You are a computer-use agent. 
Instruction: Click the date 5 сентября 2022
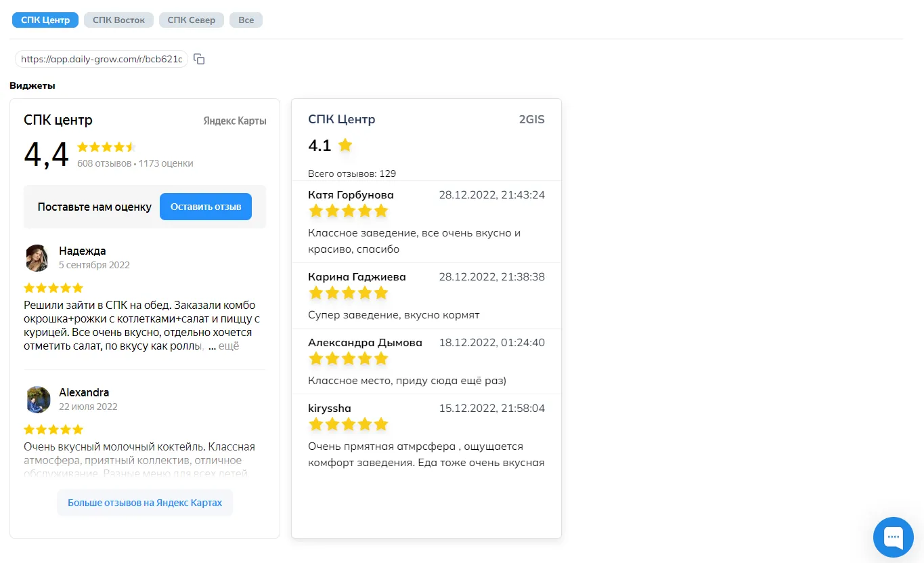94,265
